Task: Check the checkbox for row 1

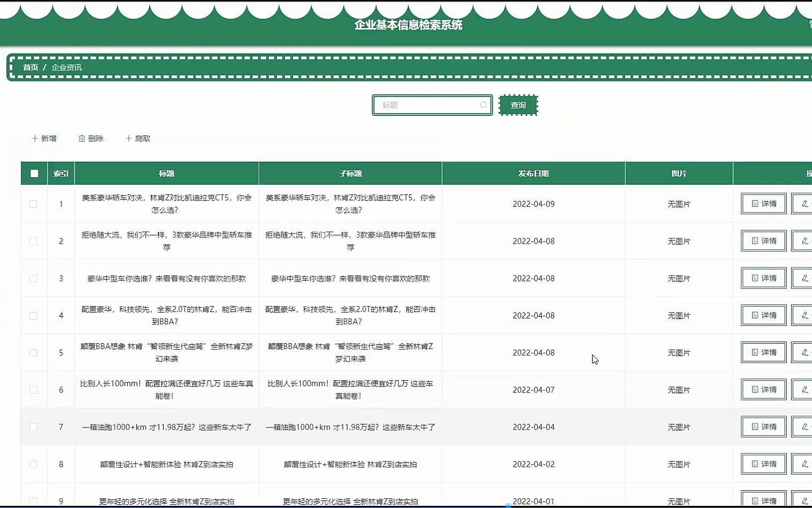Action: click(x=33, y=204)
